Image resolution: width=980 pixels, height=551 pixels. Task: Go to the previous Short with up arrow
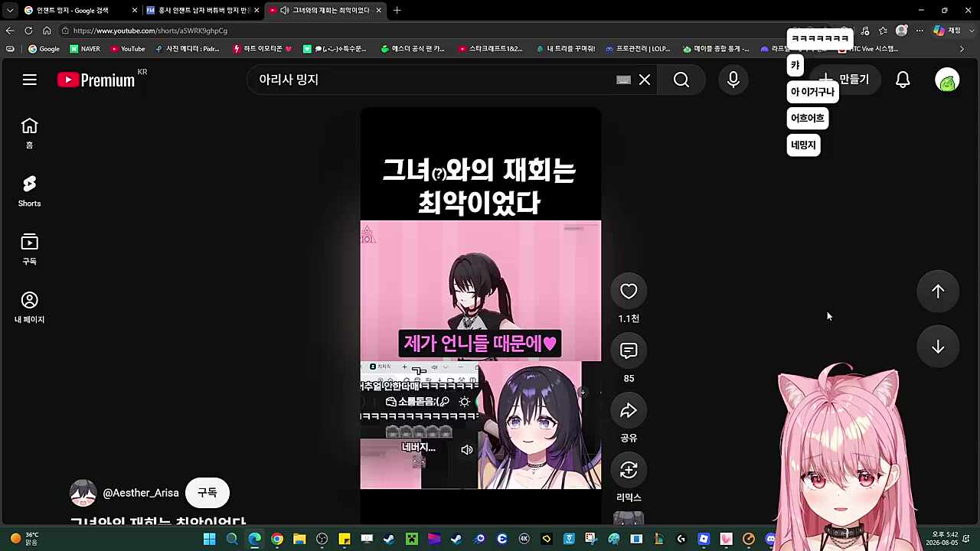938,291
